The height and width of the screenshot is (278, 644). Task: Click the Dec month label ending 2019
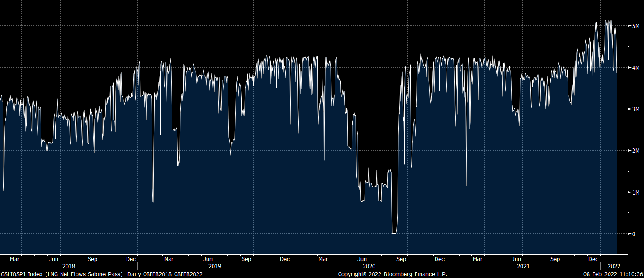285,259
